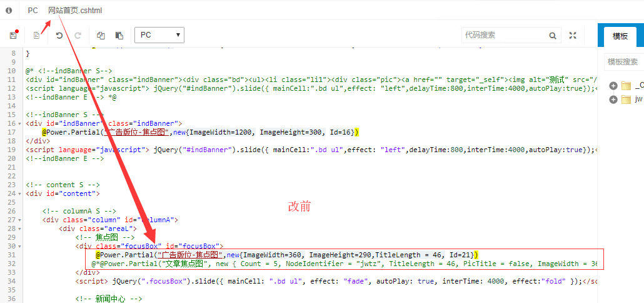Expand the _C folder in the template tree
The image size is (644, 303).
tap(613, 86)
